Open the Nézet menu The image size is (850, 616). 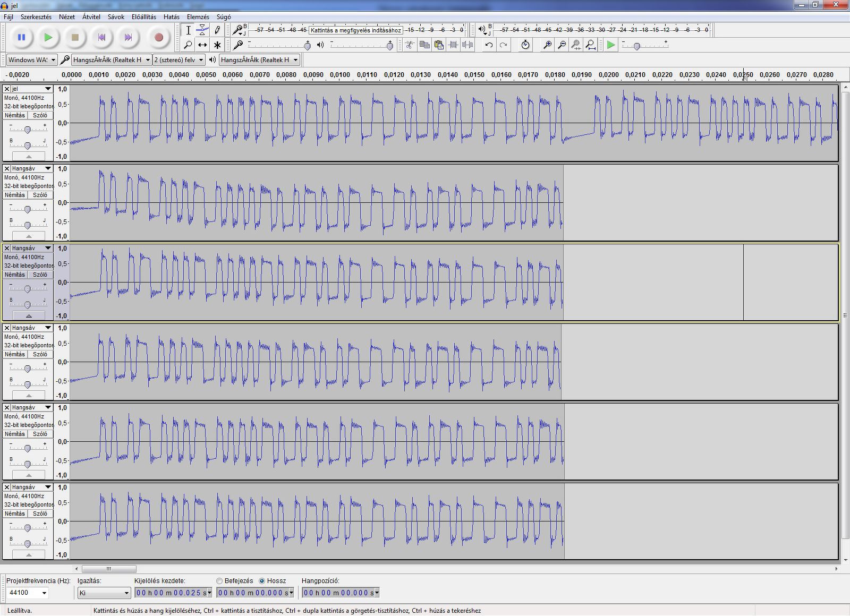pos(67,17)
